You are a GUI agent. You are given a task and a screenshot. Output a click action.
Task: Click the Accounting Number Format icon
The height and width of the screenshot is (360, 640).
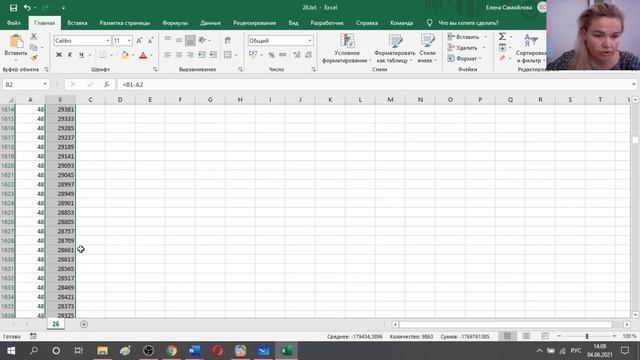click(x=253, y=55)
